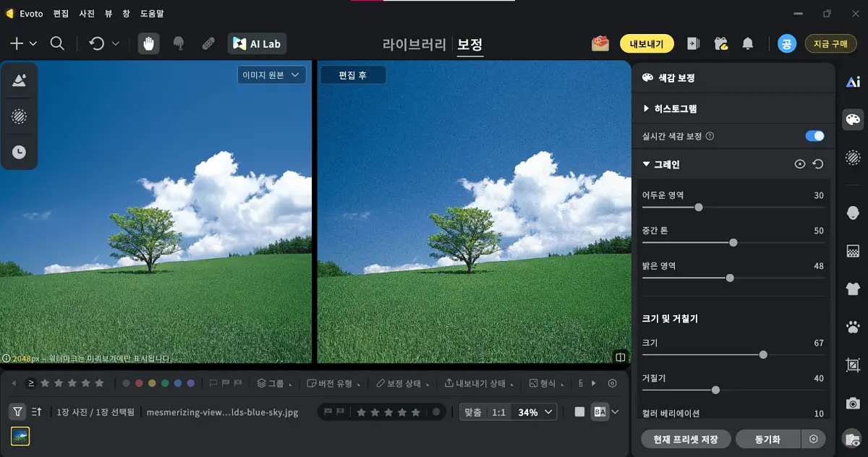868x457 pixels.
Task: Open the gift reward icon
Action: coord(720,43)
